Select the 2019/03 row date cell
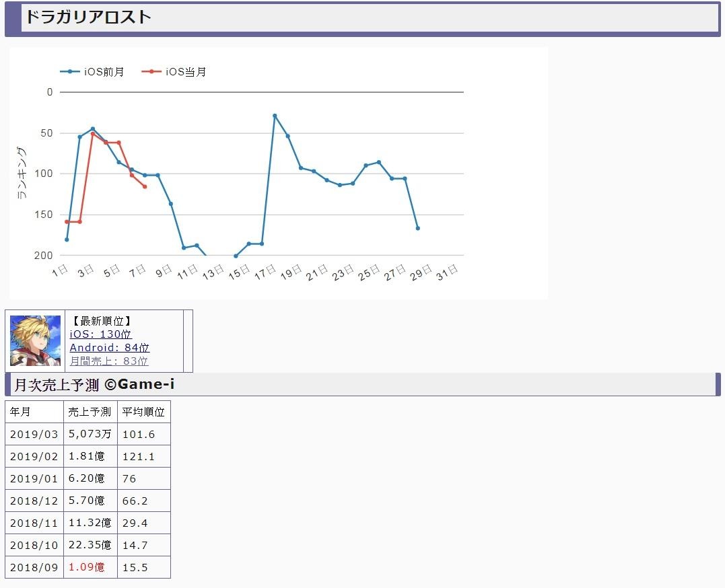Viewport: 725px width, 588px height. point(34,434)
